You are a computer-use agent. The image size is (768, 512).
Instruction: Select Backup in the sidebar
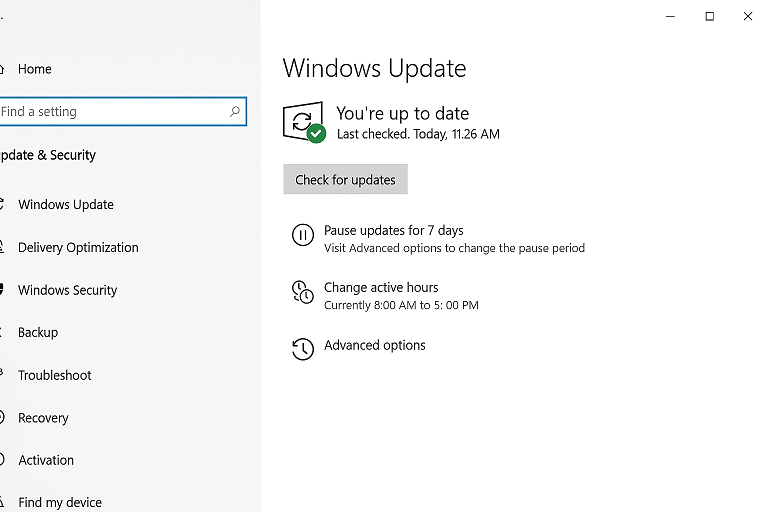coord(38,333)
